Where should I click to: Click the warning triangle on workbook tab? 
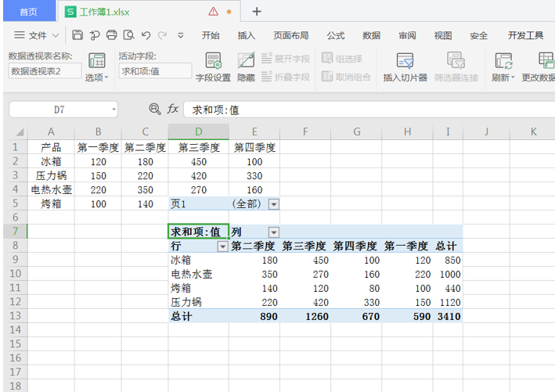click(214, 12)
